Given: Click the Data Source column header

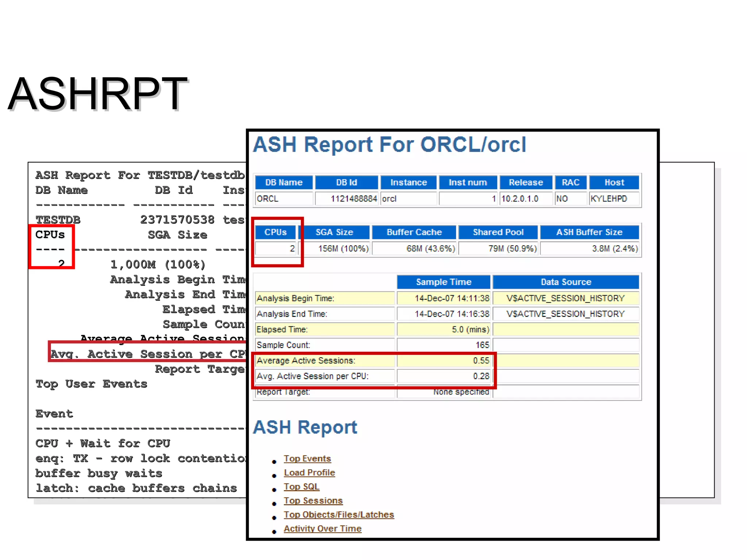Looking at the screenshot, I should (566, 282).
